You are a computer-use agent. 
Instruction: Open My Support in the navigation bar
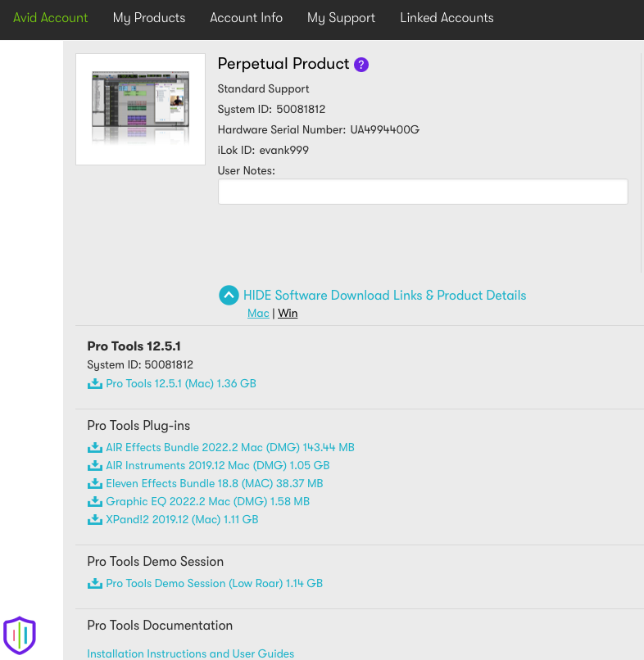point(341,18)
